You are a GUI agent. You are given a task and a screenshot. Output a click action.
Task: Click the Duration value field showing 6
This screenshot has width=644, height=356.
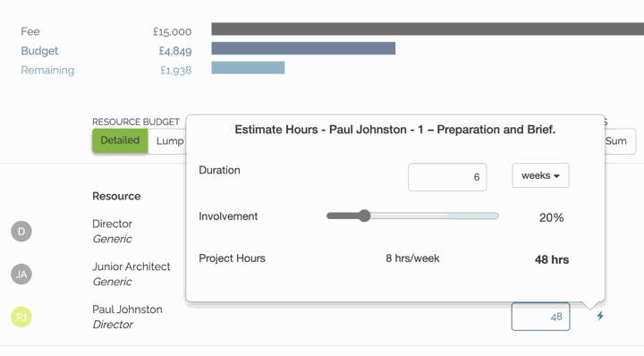pyautogui.click(x=447, y=177)
